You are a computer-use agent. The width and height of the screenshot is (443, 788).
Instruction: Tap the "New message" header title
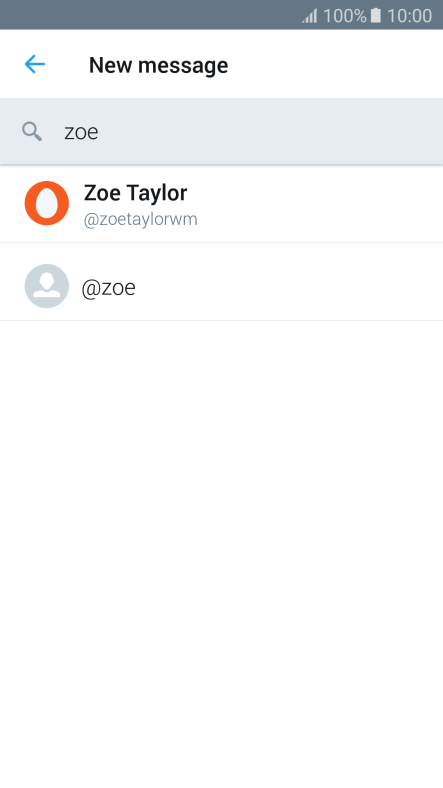point(158,65)
